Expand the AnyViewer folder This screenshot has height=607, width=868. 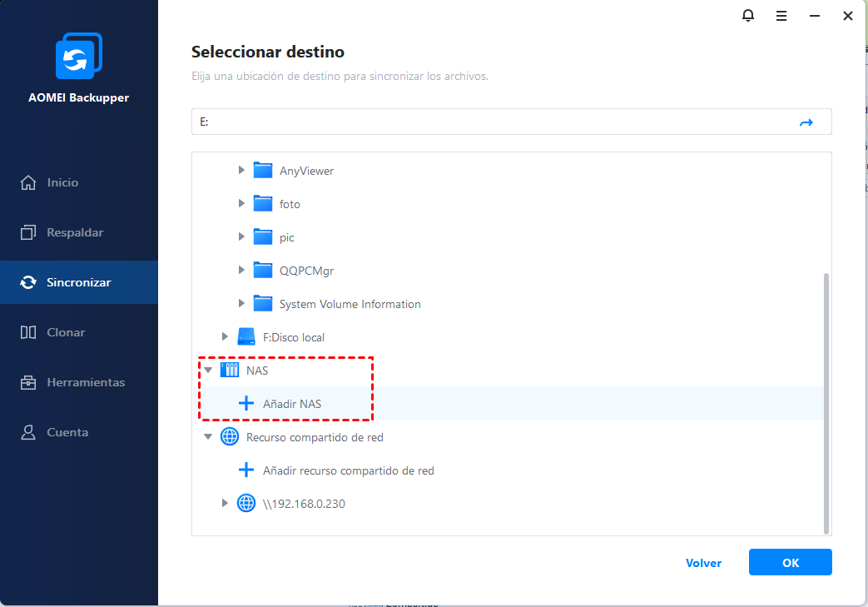tap(241, 170)
